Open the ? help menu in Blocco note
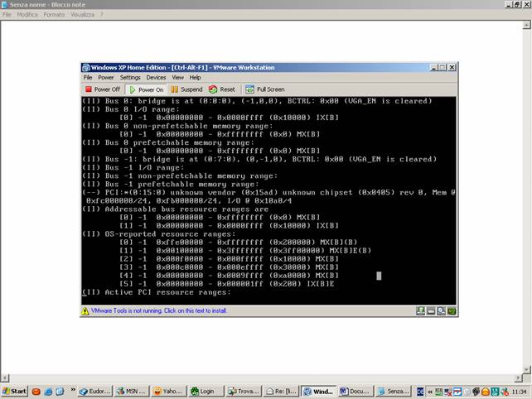Screen dimensions: 532x399 coord(101,14)
